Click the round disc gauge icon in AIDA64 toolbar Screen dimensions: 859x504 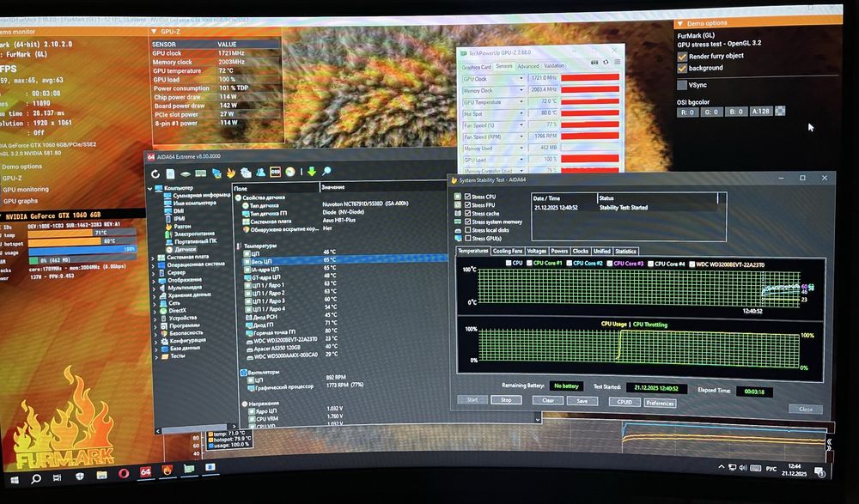[289, 172]
